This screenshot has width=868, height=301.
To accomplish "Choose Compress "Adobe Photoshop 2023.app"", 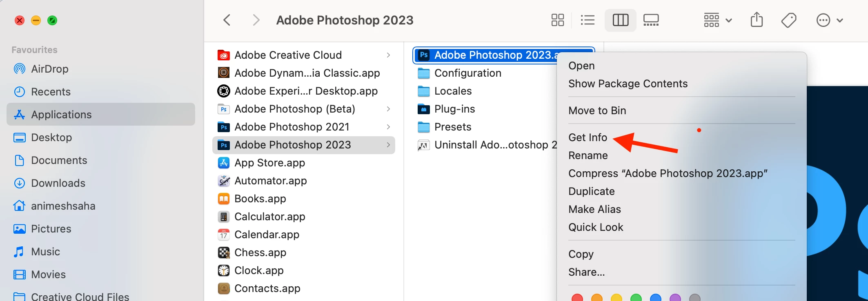I will tap(668, 173).
